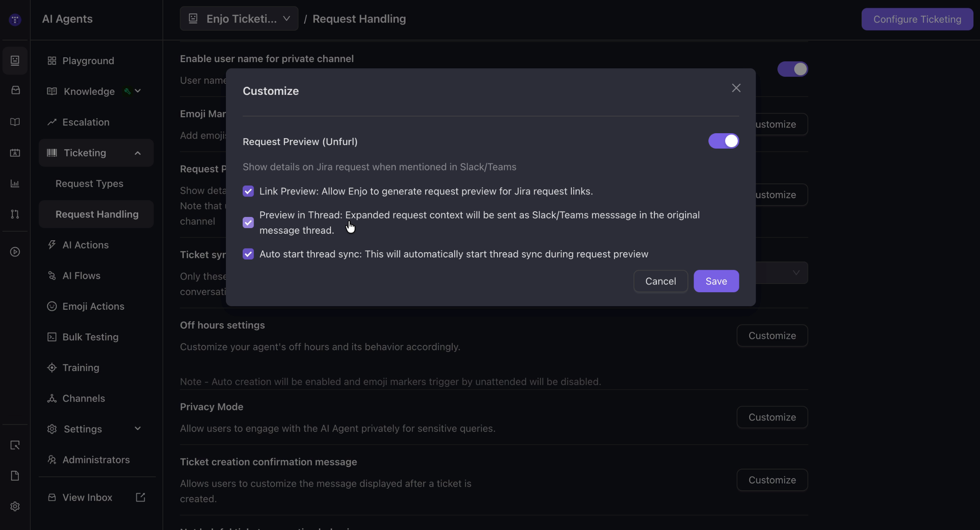
Task: Click the Enjo logo icon at top left
Action: pos(15,19)
